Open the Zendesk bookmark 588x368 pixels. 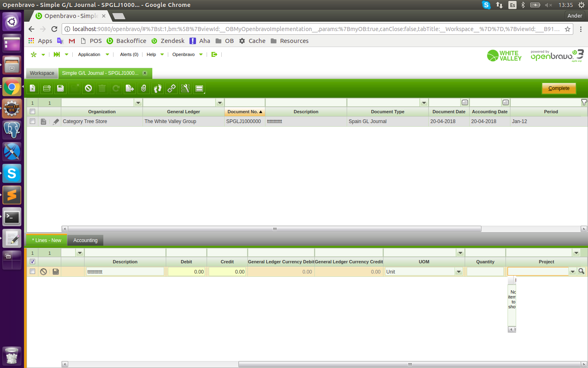168,41
